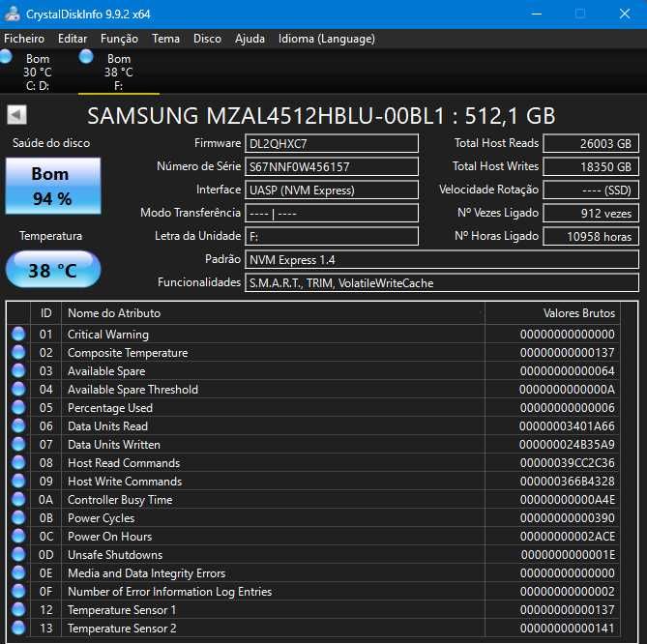
Task: Click the Total Host Writes value 18350 GB
Action: (591, 166)
